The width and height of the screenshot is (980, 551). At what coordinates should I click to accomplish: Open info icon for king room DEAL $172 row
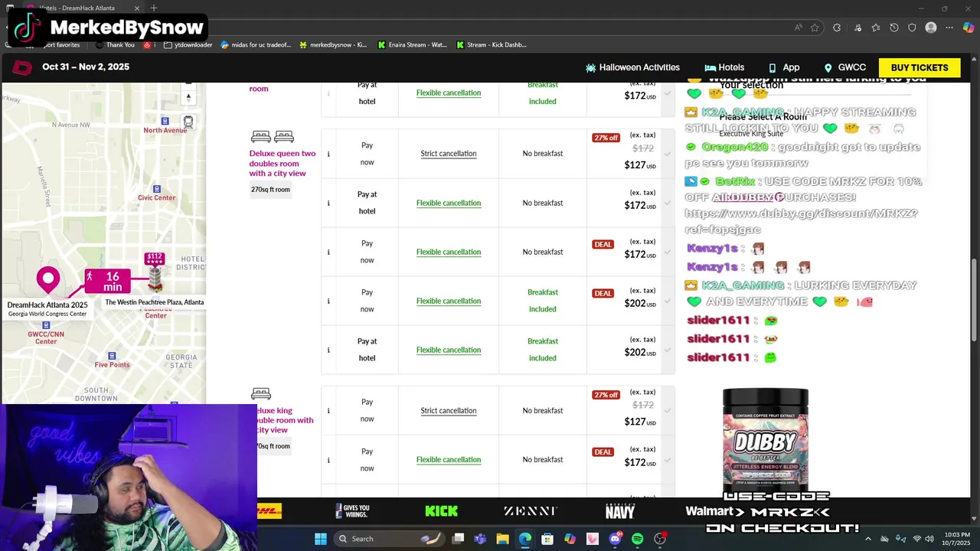coord(328,460)
